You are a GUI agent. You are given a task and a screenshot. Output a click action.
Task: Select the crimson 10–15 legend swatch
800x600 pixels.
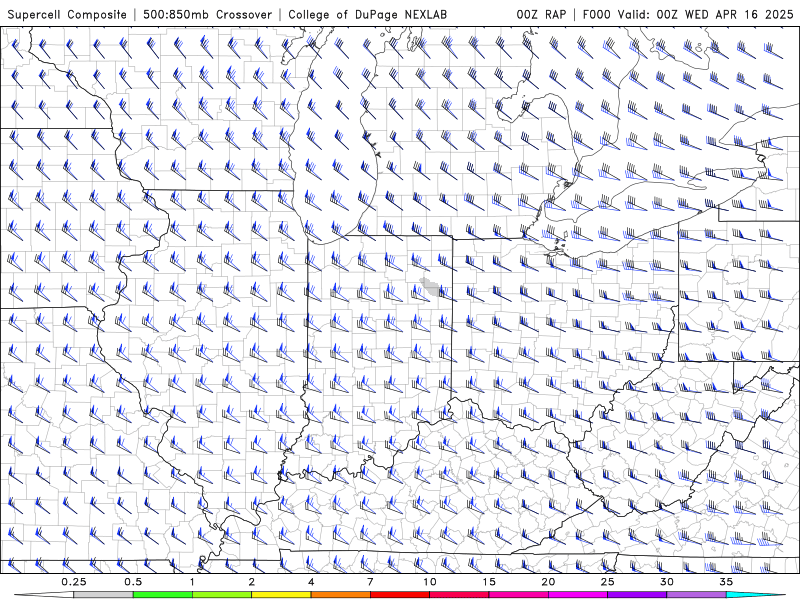(x=459, y=595)
